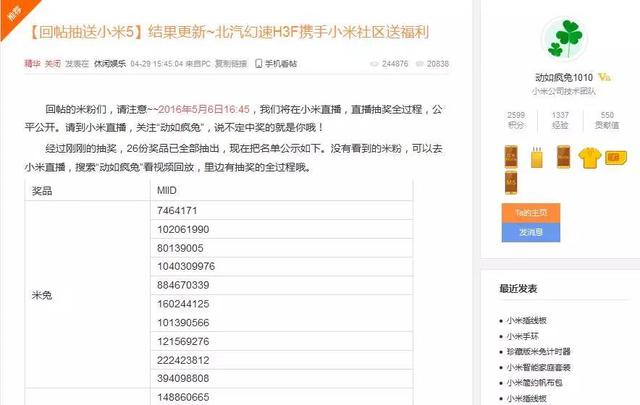Viewport: 640px width, 405px height.
Task: Click the reply count 20838
Action: [438, 64]
